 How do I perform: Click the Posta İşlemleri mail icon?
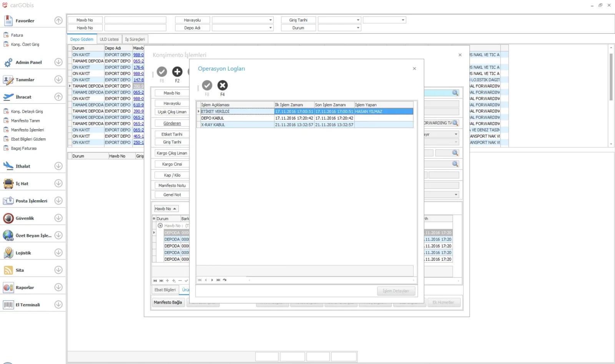pyautogui.click(x=8, y=201)
